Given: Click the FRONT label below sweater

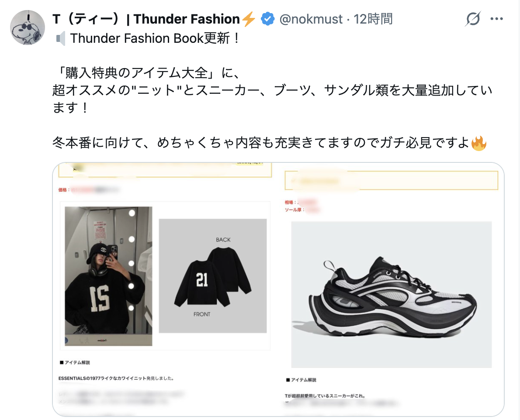Looking at the screenshot, I should [x=201, y=314].
